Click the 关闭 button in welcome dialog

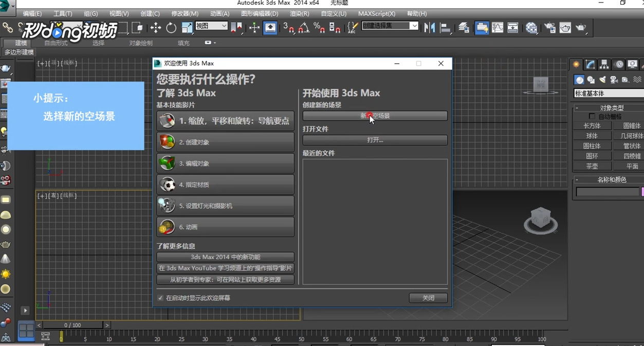click(x=428, y=298)
